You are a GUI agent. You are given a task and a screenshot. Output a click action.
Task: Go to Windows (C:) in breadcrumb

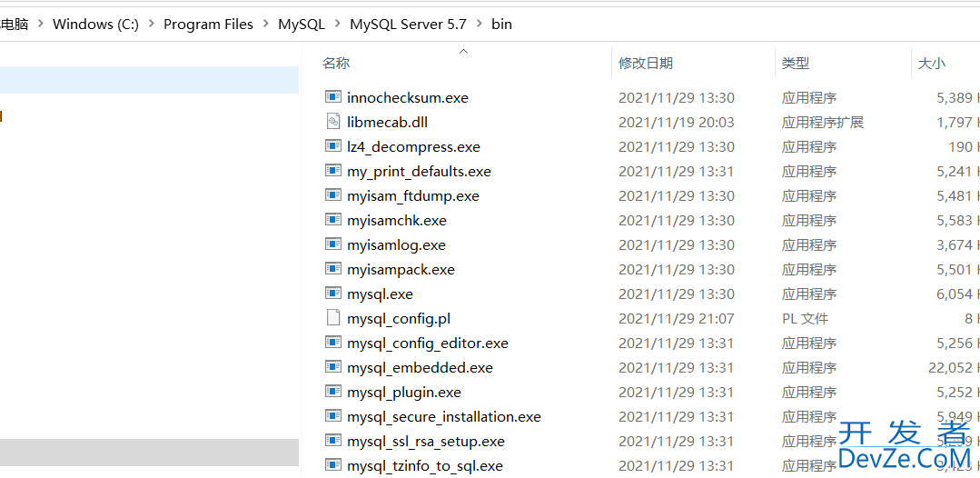point(95,25)
